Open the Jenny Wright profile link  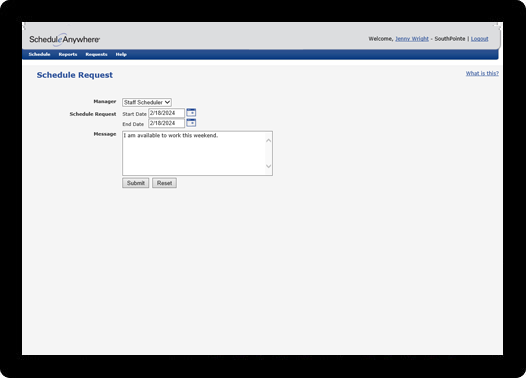pyautogui.click(x=412, y=39)
